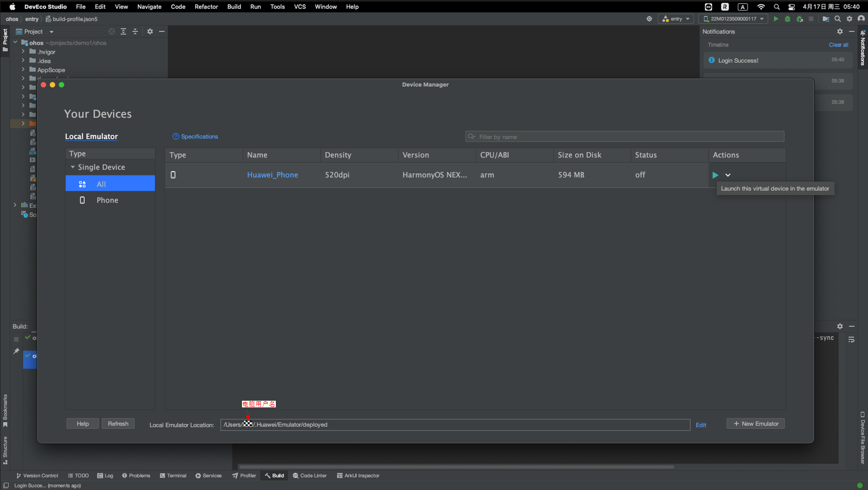Click the Edit link for emulator location
The height and width of the screenshot is (490, 868).
[x=700, y=425]
